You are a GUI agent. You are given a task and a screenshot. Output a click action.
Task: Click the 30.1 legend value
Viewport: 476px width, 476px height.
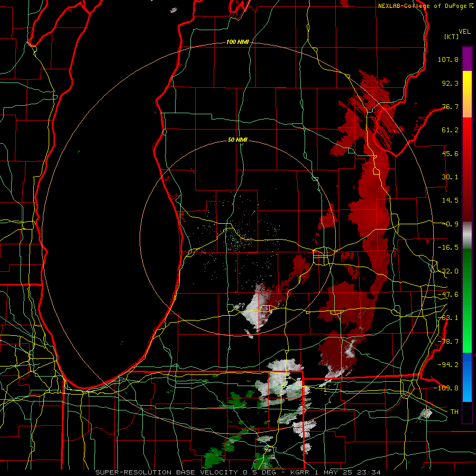point(450,177)
